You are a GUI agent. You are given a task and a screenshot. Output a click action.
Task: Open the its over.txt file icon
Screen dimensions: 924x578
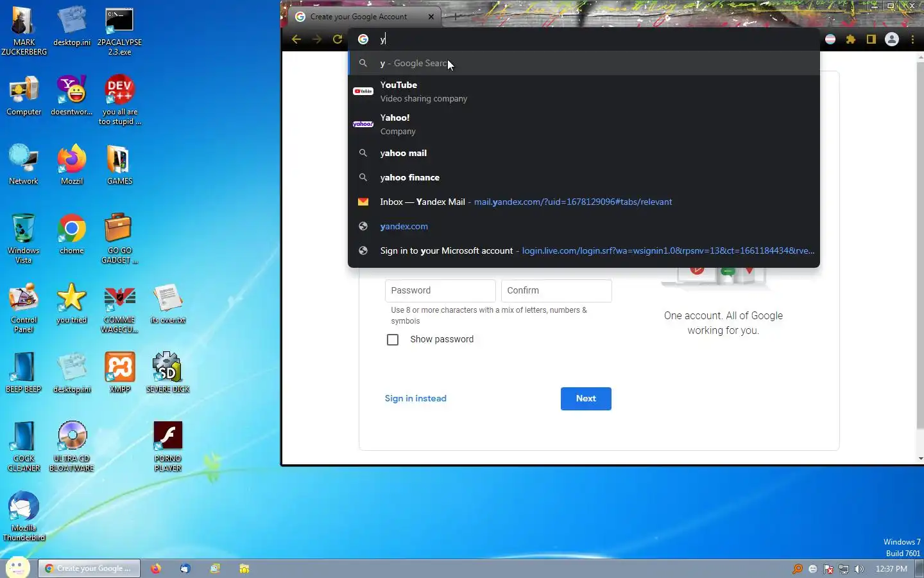[x=167, y=304]
